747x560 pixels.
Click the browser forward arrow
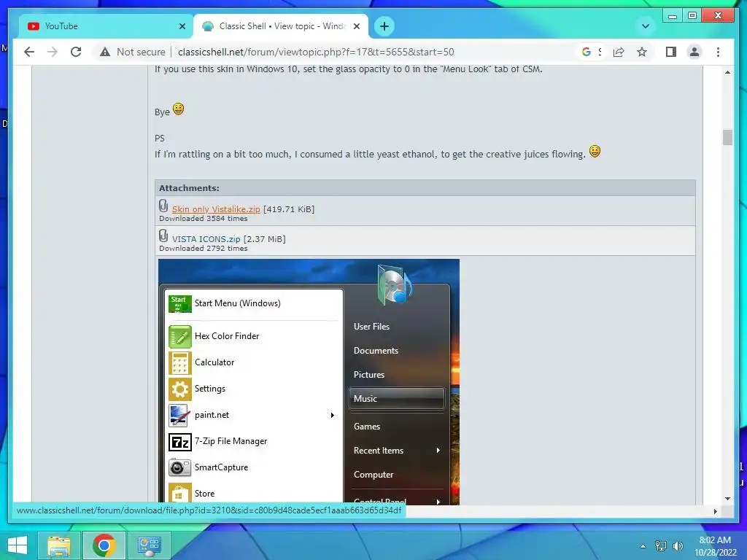[53, 52]
